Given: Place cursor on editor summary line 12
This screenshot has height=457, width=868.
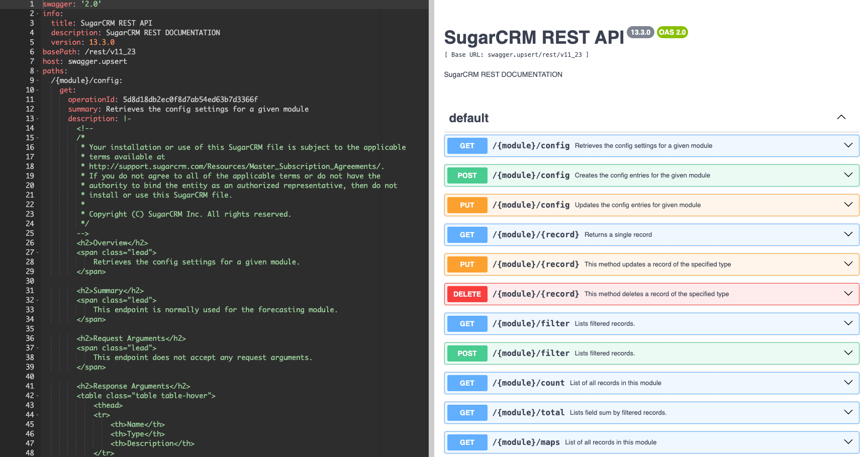Looking at the screenshot, I should 188,109.
